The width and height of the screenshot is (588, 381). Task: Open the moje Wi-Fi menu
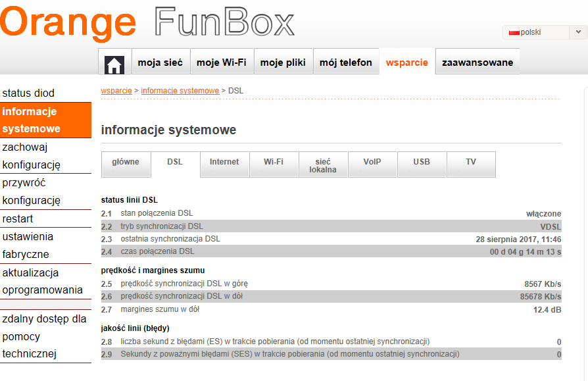pos(222,63)
